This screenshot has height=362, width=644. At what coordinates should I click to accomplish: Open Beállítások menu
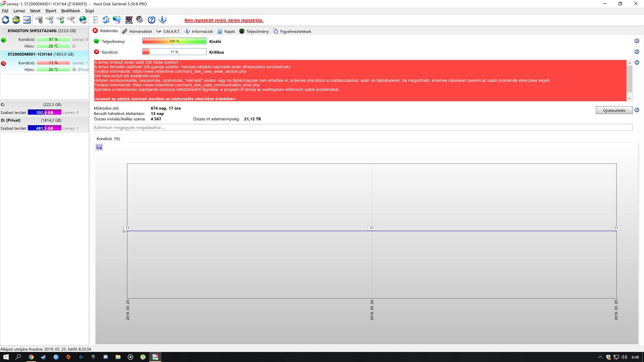(x=71, y=11)
